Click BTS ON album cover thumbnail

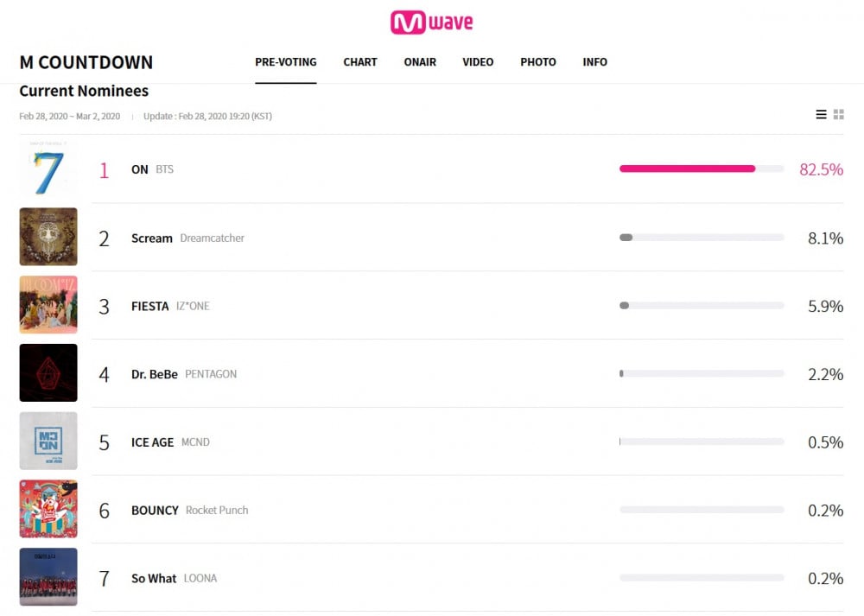(48, 168)
